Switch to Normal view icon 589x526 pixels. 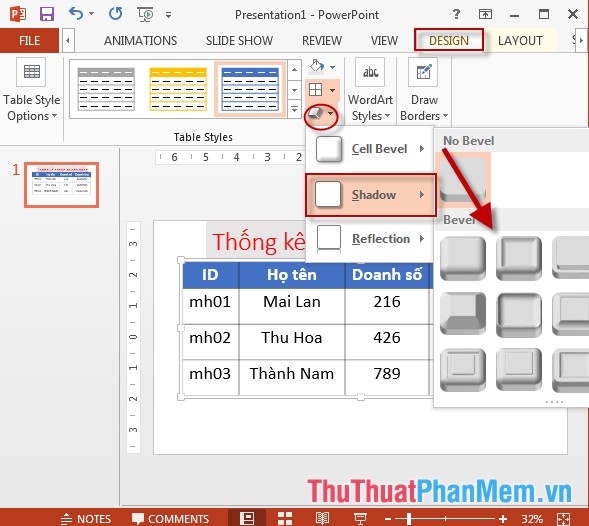(247, 518)
